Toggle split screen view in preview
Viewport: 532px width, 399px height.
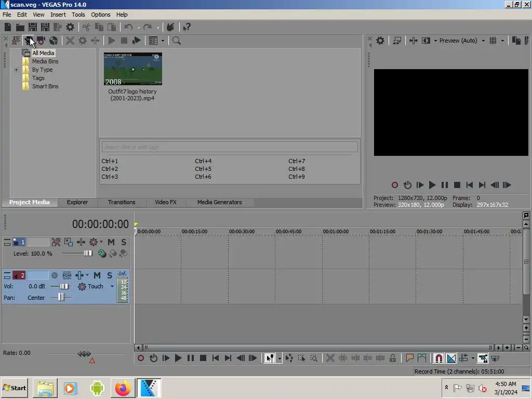coord(426,41)
